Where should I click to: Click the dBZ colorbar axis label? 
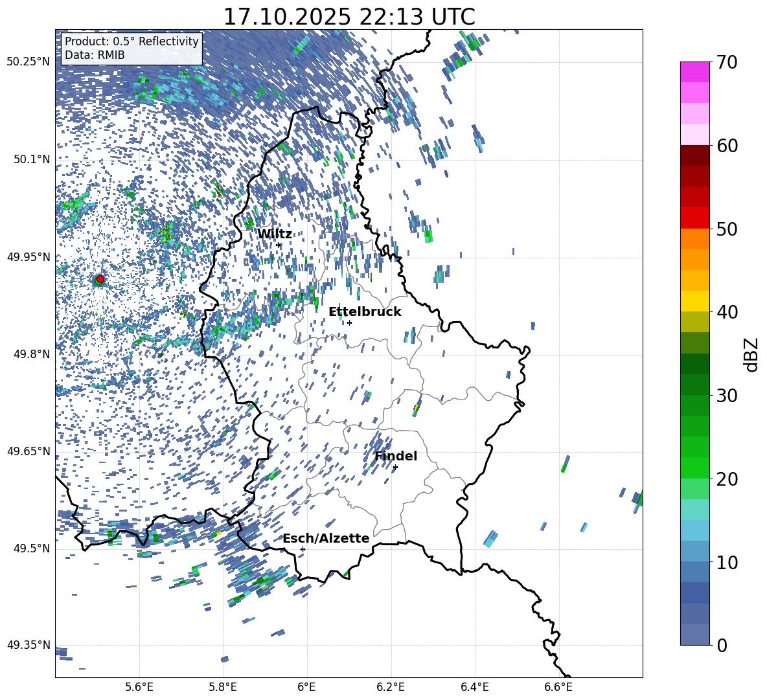pos(752,354)
